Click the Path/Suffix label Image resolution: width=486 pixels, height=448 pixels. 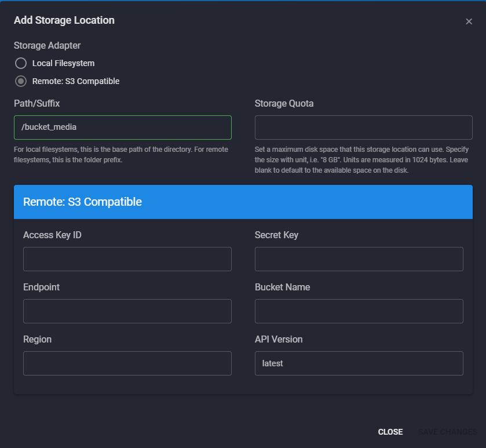[37, 104]
